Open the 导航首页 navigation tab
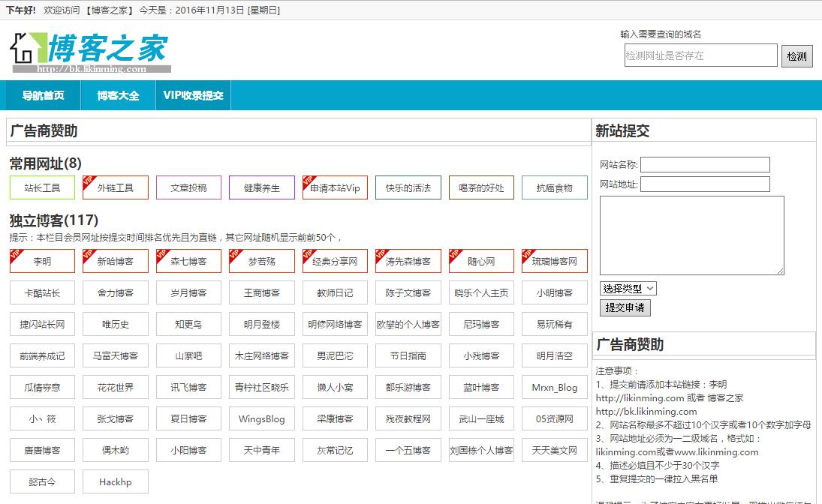822x504 pixels. (43, 95)
